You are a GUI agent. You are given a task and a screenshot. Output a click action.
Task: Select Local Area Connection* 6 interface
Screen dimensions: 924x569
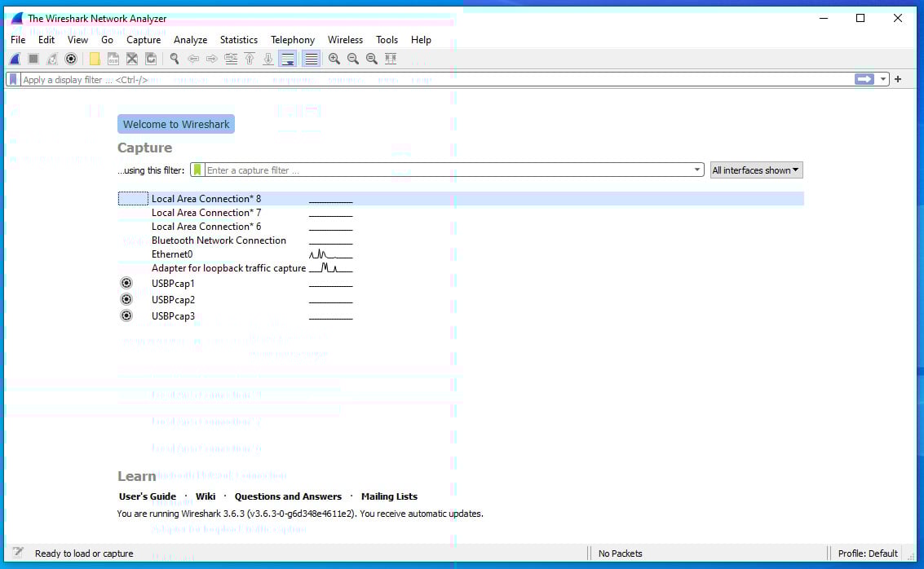(x=206, y=227)
